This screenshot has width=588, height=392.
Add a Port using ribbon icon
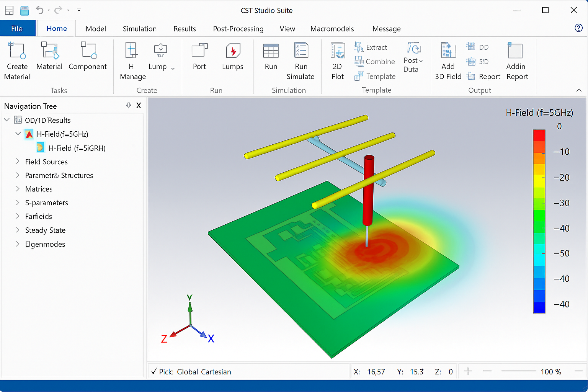(x=199, y=51)
